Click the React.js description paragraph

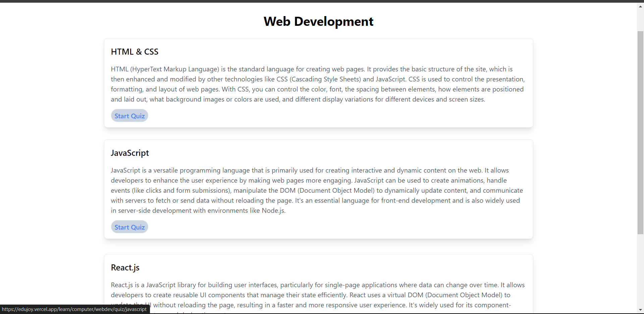tap(318, 297)
